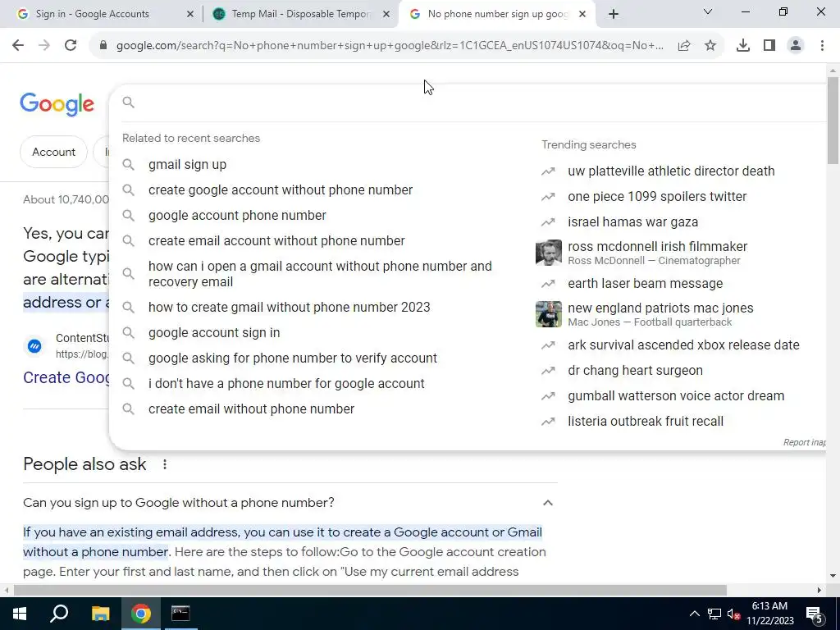This screenshot has height=630, width=840.
Task: Open trending 'gumball watterson voice actor dream'
Action: (676, 396)
